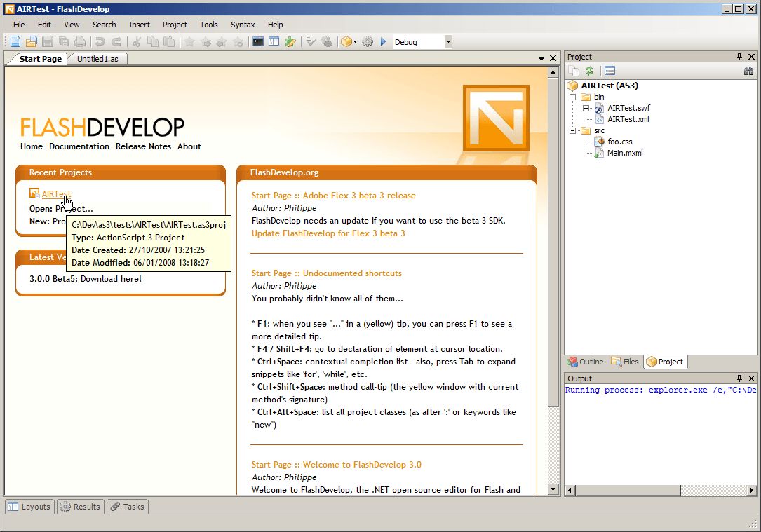Toggle the Start Page panel dropdown arrow
The height and width of the screenshot is (532, 761).
tap(541, 58)
